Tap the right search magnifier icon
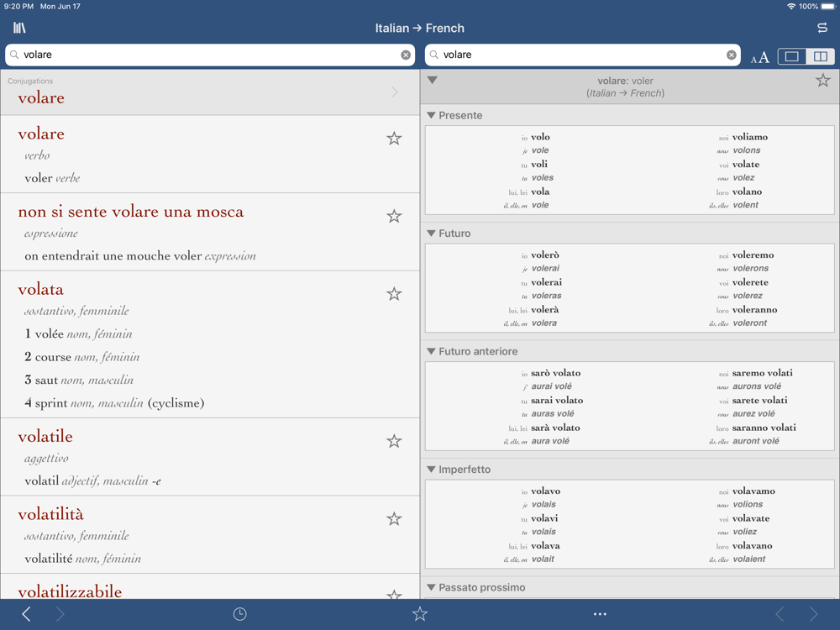The height and width of the screenshot is (630, 840). [434, 55]
